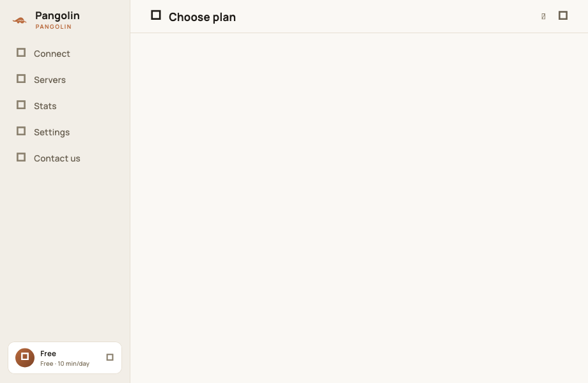Click the round brown account avatar
This screenshot has width=588, height=383.
click(25, 357)
